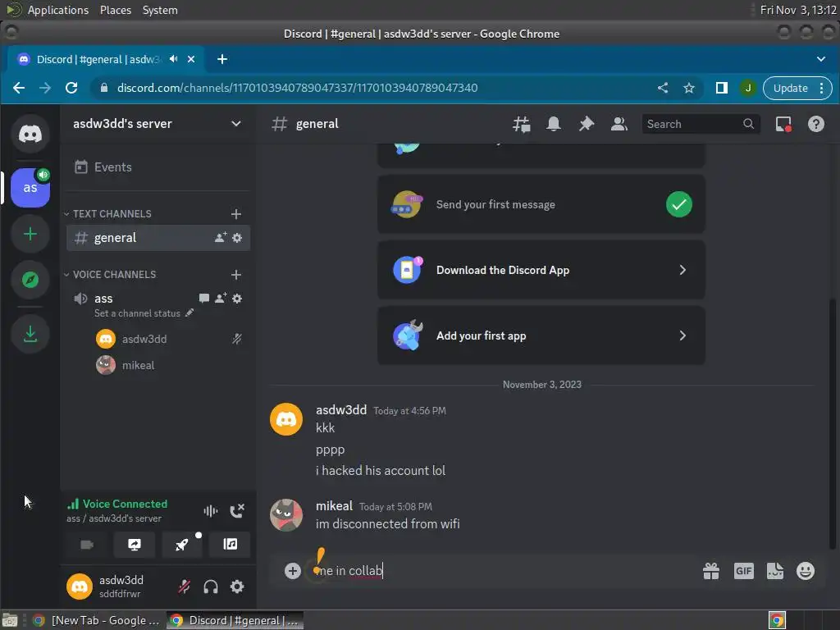Edit ass voice channel settings gear
The width and height of the screenshot is (840, 630).
[x=237, y=299]
